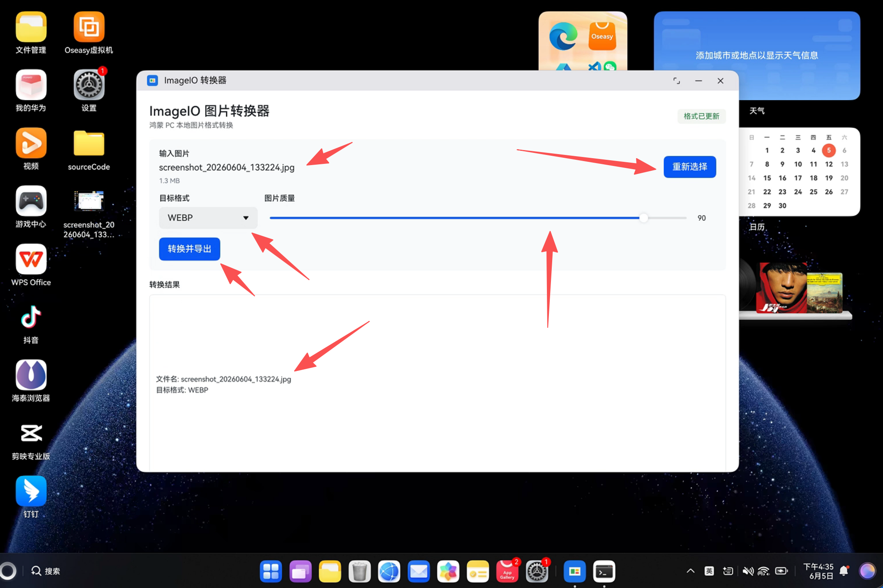Viewport: 883px width, 588px height.
Task: Expand hidden system tray icons
Action: [x=691, y=571]
